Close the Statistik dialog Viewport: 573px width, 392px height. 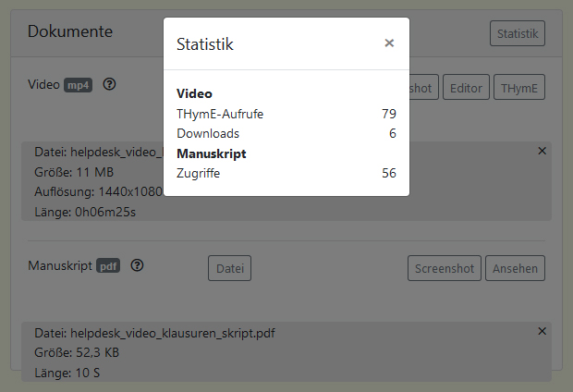pyautogui.click(x=389, y=43)
